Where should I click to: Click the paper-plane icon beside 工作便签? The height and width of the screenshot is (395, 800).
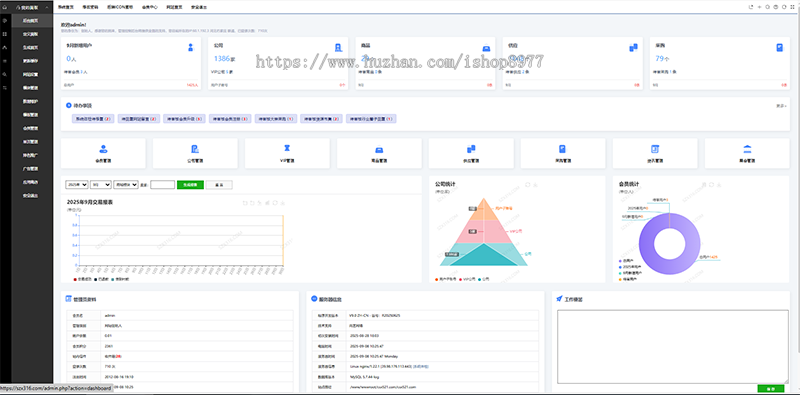(560, 299)
